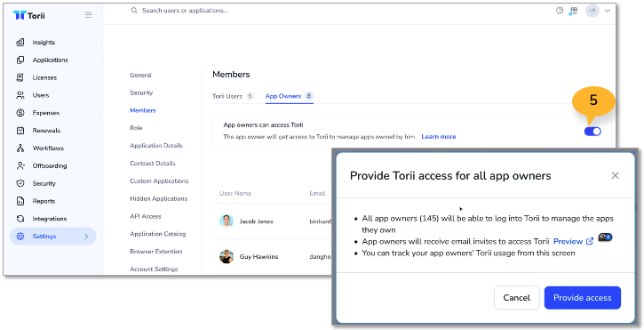The height and width of the screenshot is (330, 644).
Task: Toggle App owners can access Torii switch
Action: [x=592, y=132]
